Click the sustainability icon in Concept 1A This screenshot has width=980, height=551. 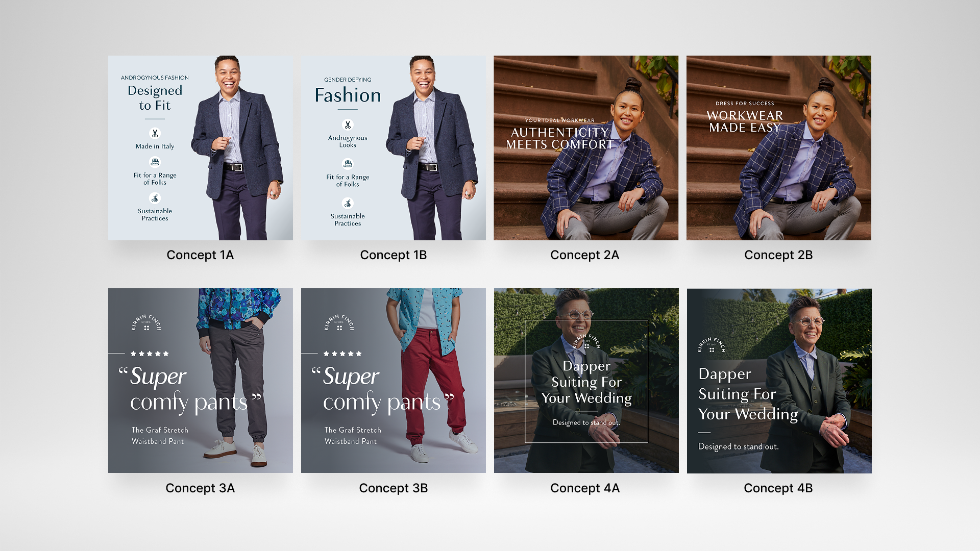155,198
